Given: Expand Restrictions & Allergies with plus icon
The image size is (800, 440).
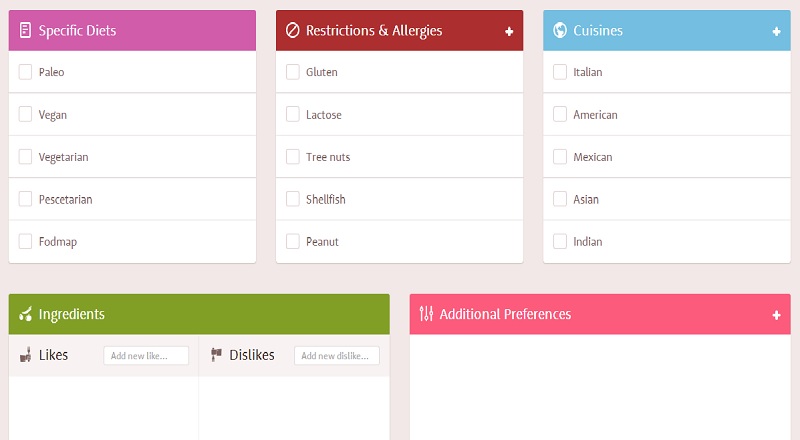Looking at the screenshot, I should tap(509, 32).
